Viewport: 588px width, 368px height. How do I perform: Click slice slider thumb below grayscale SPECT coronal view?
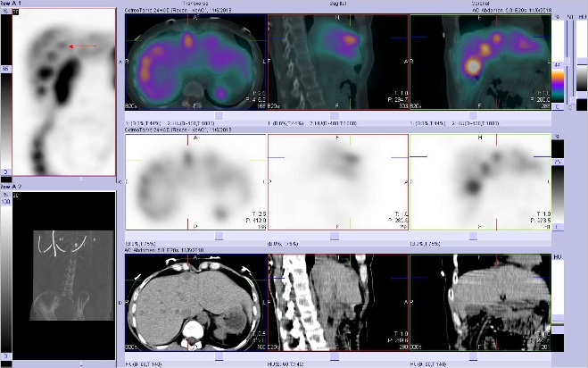[473, 236]
